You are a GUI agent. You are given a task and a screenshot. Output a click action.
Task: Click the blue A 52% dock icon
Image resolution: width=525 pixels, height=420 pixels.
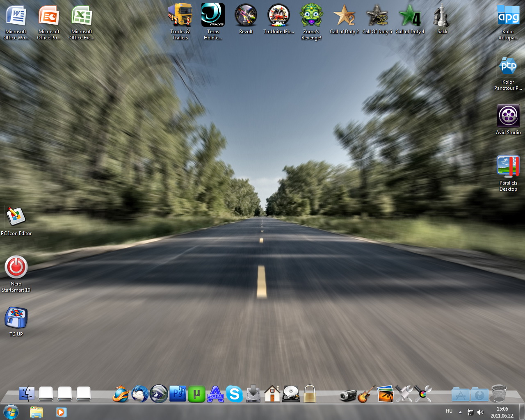click(x=215, y=394)
